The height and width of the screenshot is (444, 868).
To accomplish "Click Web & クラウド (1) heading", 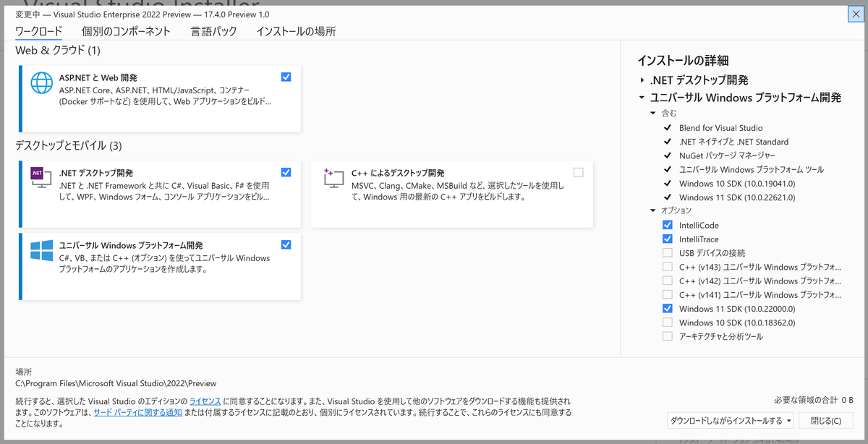I will pos(58,51).
